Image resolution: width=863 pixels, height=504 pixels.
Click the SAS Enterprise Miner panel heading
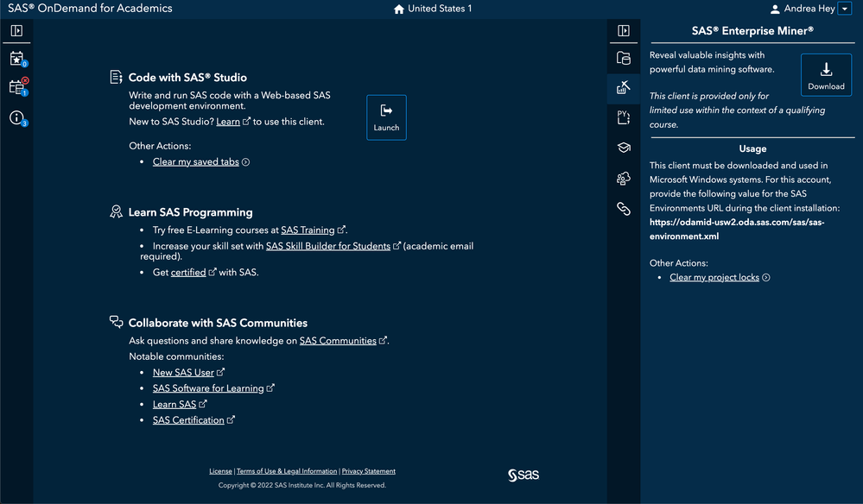coord(752,31)
